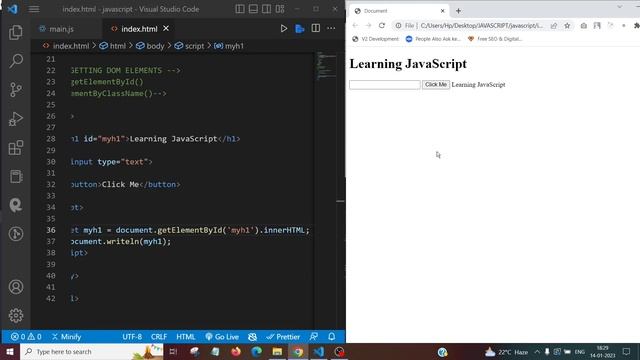This screenshot has width=640, height=360.
Task: Open Free SEO & Digital bookmark
Action: [x=495, y=39]
